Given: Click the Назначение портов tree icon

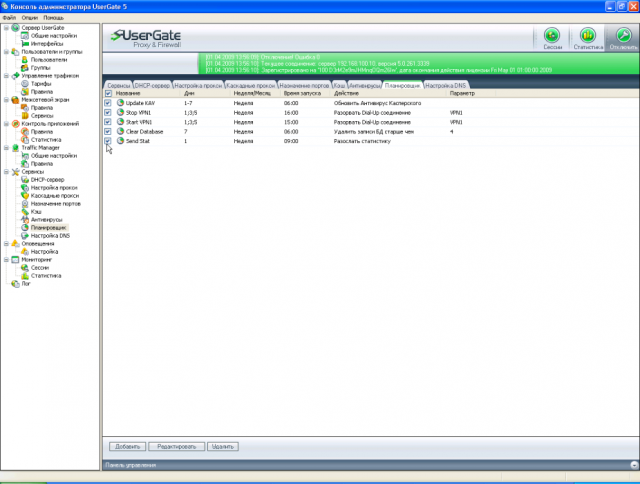Looking at the screenshot, I should click(x=25, y=204).
